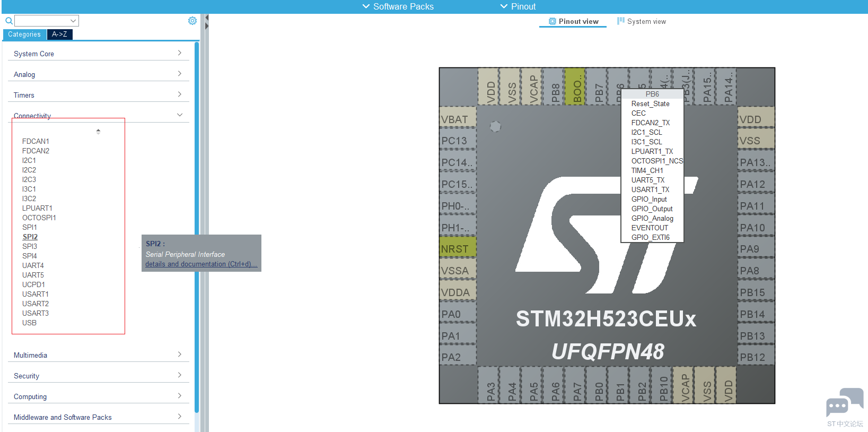The height and width of the screenshot is (432, 868).
Task: Click the NRST pin on chip
Action: coord(458,249)
